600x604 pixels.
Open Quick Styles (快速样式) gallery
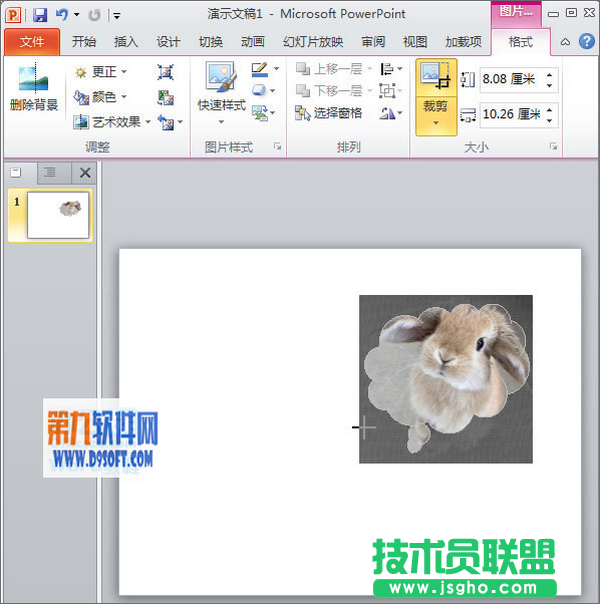[x=221, y=92]
